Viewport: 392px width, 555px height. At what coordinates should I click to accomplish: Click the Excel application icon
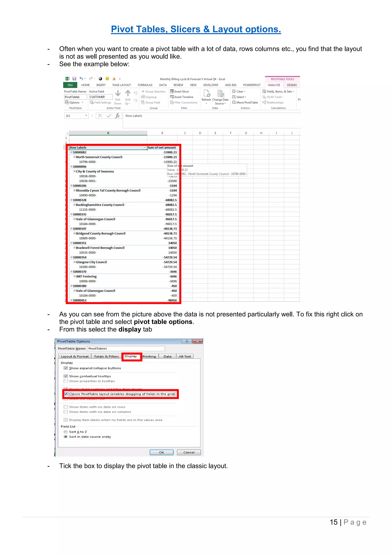[67, 79]
